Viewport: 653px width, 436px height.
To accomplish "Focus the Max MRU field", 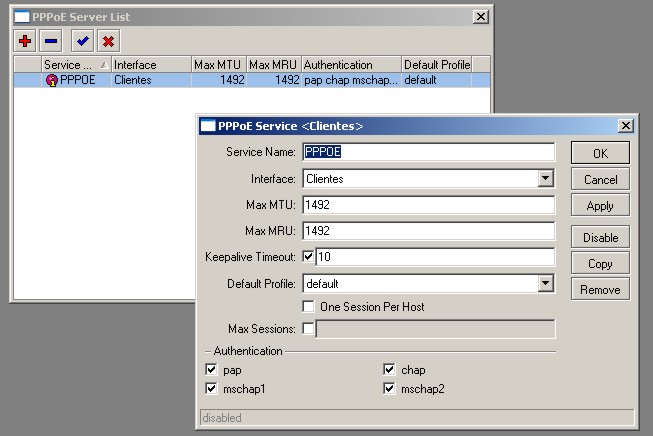I will (x=429, y=231).
